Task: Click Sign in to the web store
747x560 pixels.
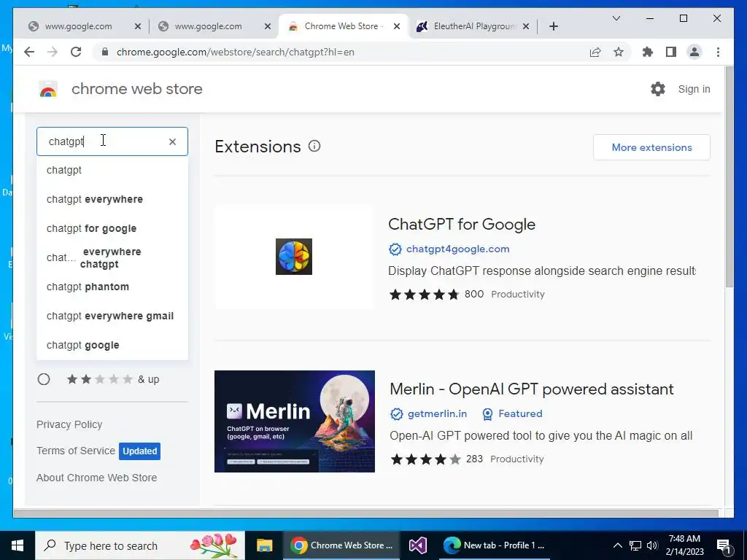Action: click(x=694, y=89)
